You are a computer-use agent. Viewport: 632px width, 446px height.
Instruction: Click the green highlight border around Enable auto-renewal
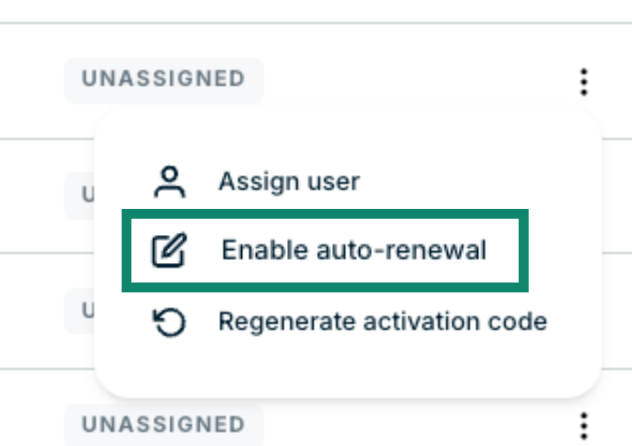click(125, 250)
